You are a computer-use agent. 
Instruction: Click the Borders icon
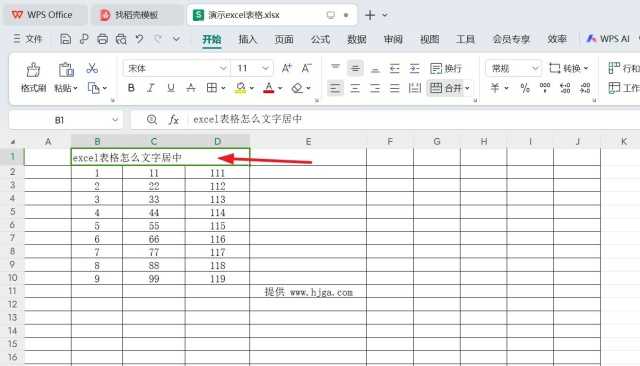point(211,88)
